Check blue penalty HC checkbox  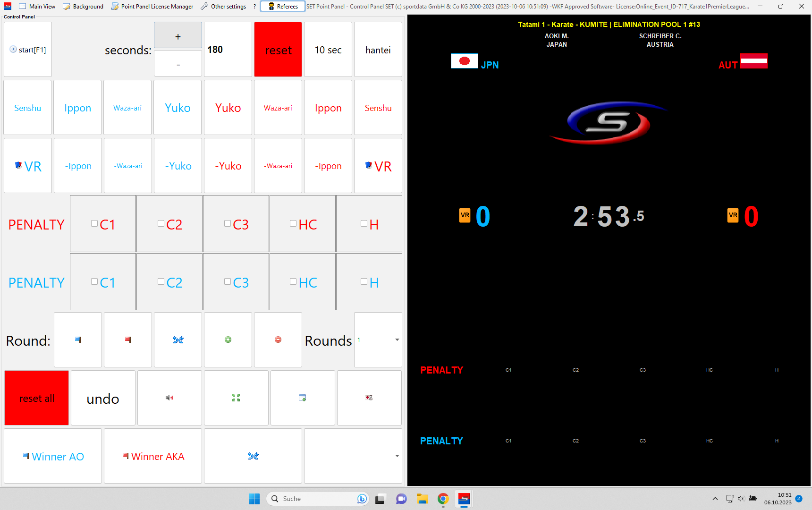point(293,281)
